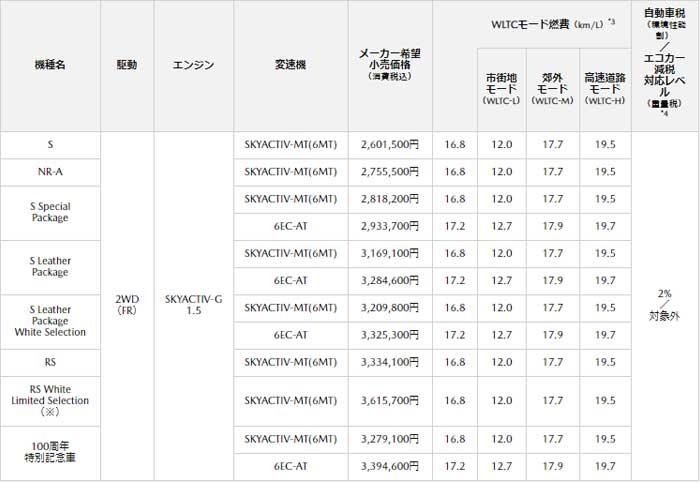Select the RS White Limited Selection cell
Image resolution: width=700 pixels, height=483 pixels.
coord(50,400)
